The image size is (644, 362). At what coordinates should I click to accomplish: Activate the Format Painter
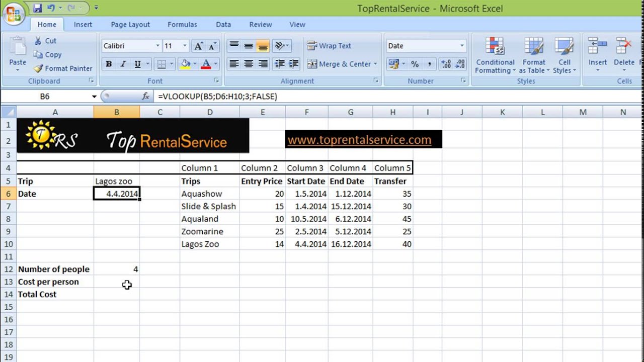pyautogui.click(x=63, y=68)
